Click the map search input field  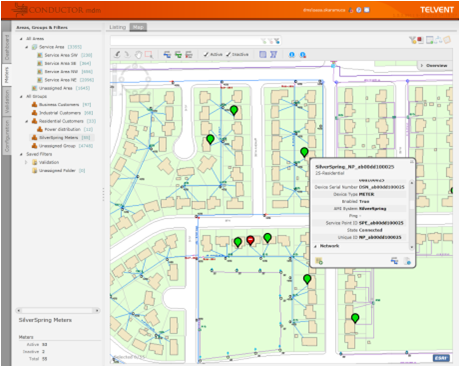[x=186, y=41]
